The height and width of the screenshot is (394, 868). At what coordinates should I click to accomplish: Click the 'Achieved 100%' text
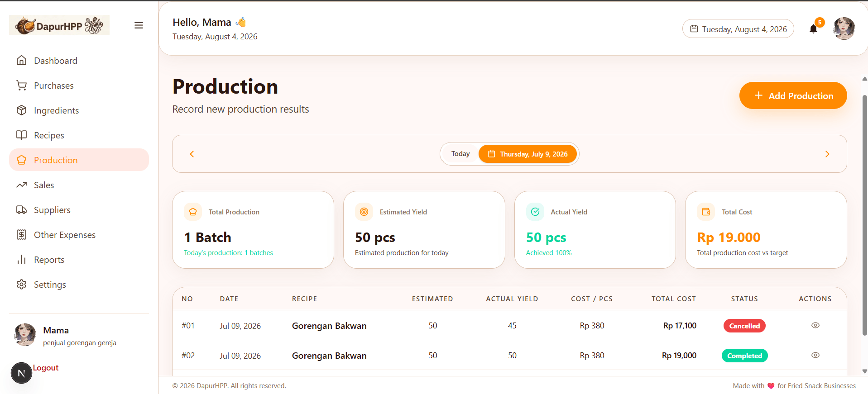click(549, 253)
